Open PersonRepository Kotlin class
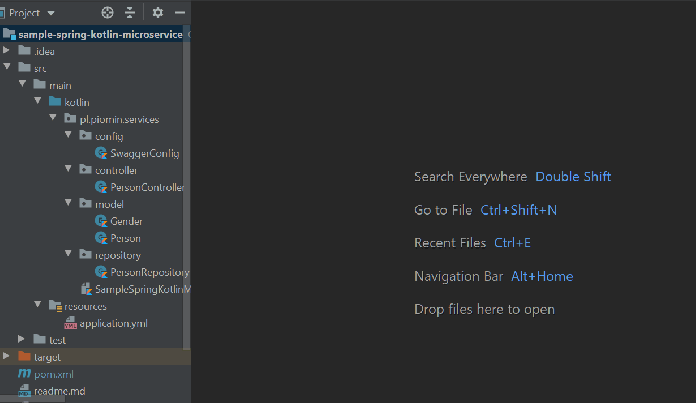 click(149, 272)
